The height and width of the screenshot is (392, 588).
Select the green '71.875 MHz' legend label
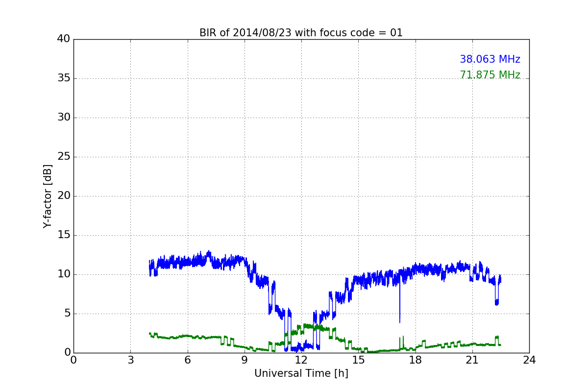pyautogui.click(x=490, y=75)
